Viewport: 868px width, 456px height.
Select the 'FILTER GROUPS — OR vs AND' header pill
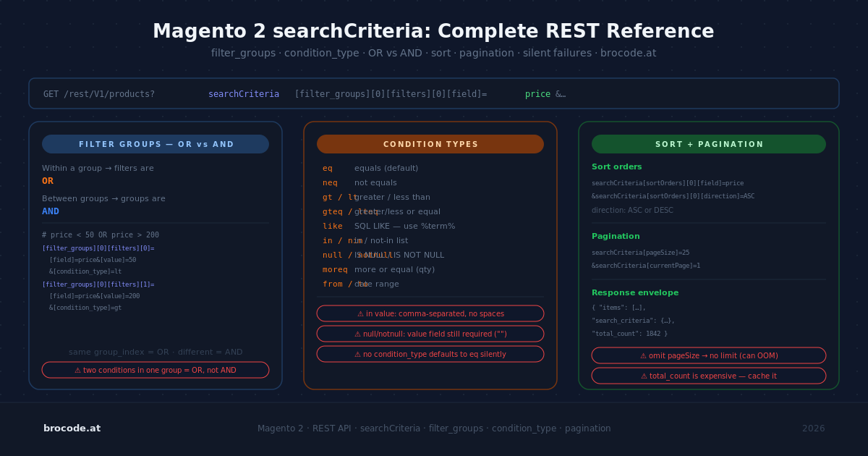[156, 144]
